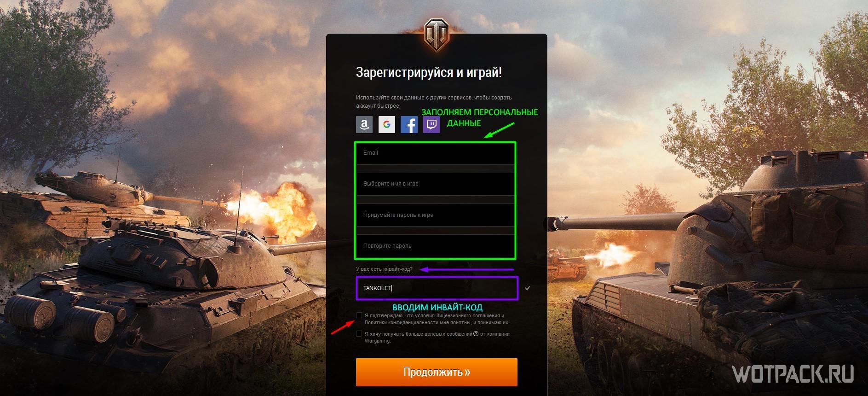Choose the Facebook login icon
The image size is (868, 396).
click(409, 124)
